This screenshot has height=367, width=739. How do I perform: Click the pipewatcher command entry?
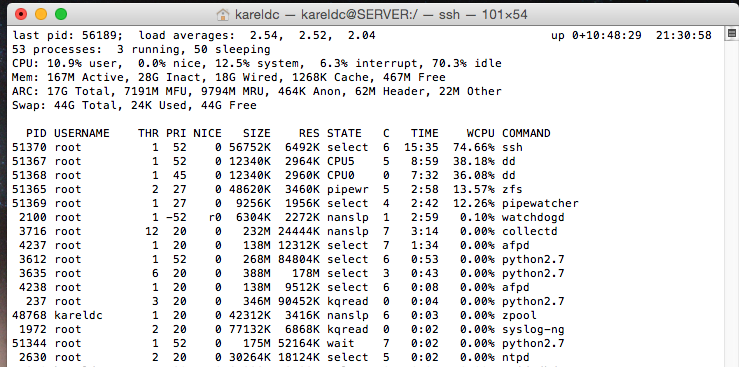click(x=540, y=204)
